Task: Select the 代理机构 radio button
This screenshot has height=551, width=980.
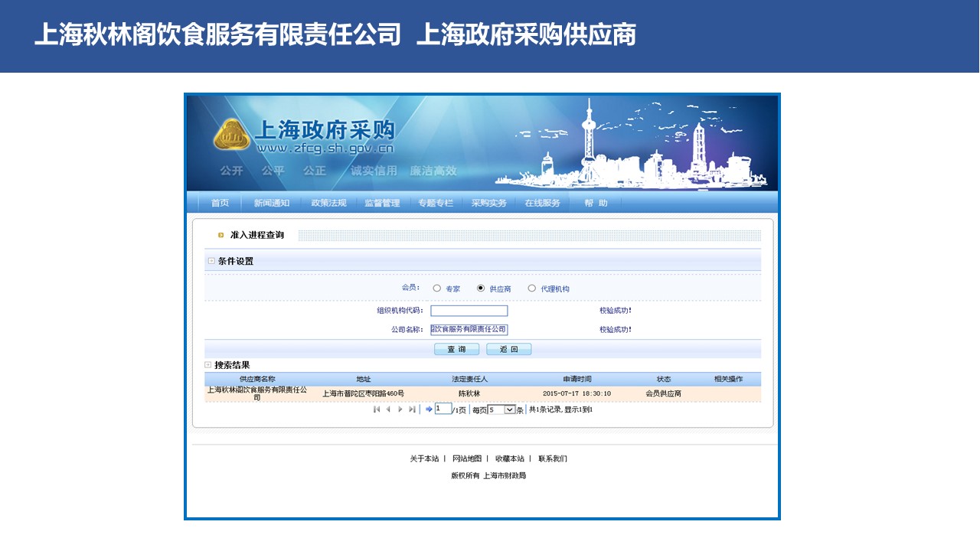Action: (x=532, y=289)
